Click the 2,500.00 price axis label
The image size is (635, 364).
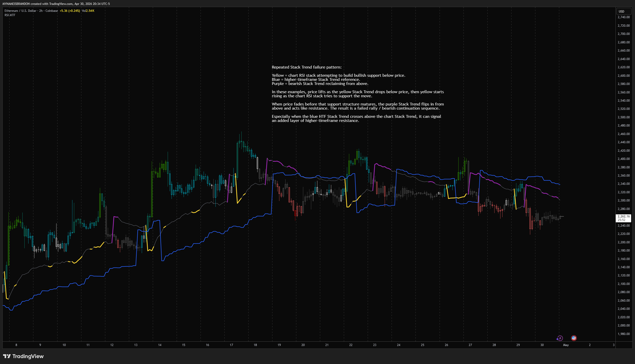[x=623, y=117]
